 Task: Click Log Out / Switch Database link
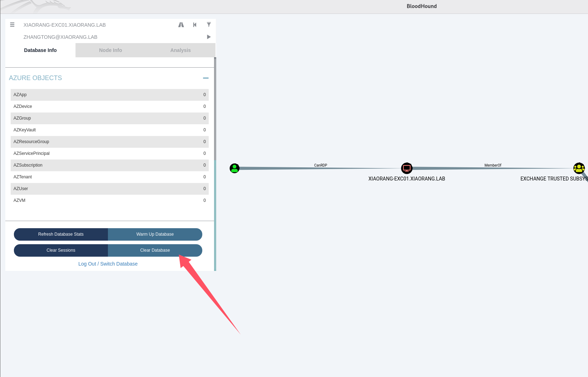pos(108,264)
